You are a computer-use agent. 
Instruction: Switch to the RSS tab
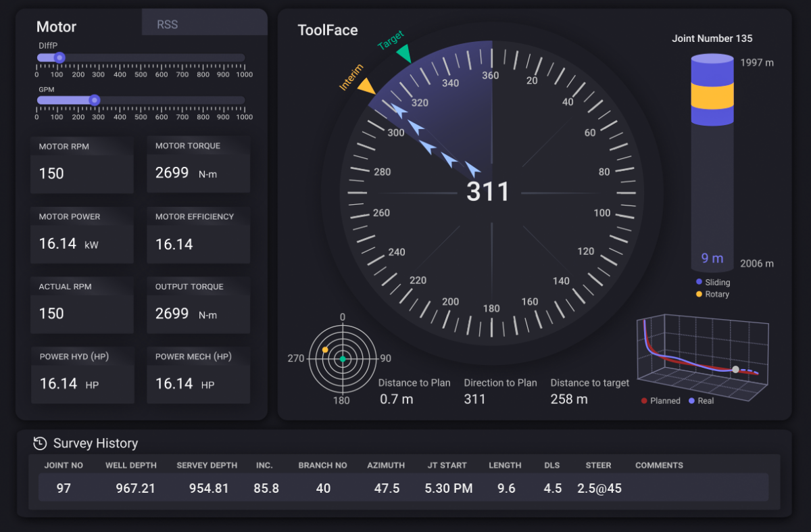coord(166,24)
